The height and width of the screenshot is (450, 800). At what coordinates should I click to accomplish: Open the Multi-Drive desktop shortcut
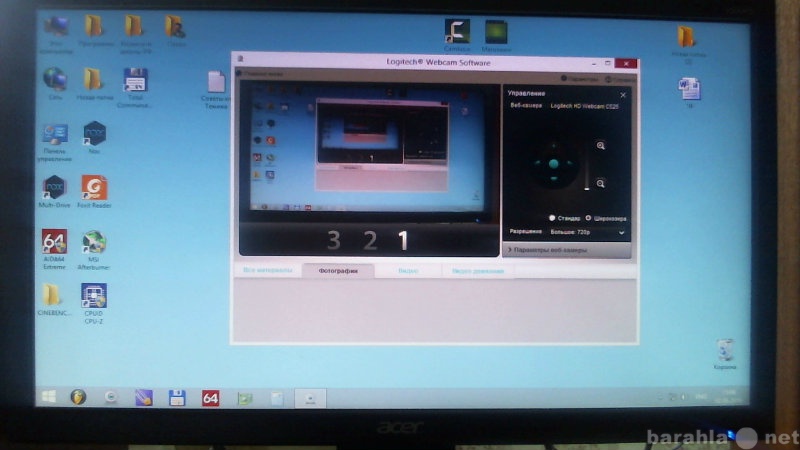point(54,192)
